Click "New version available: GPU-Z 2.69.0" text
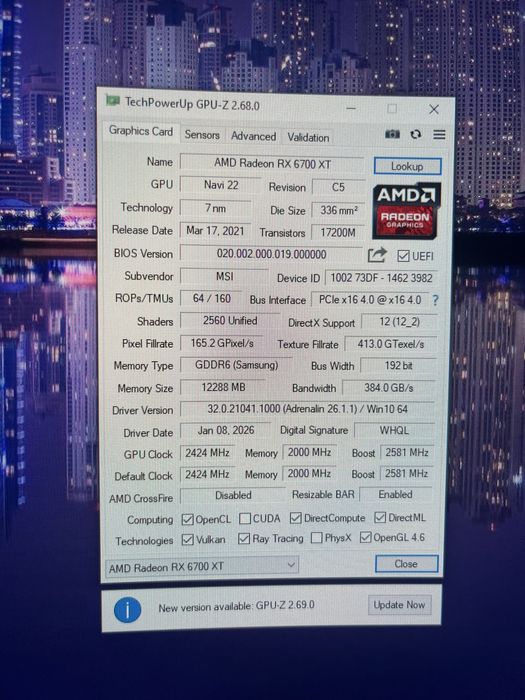 [x=236, y=606]
